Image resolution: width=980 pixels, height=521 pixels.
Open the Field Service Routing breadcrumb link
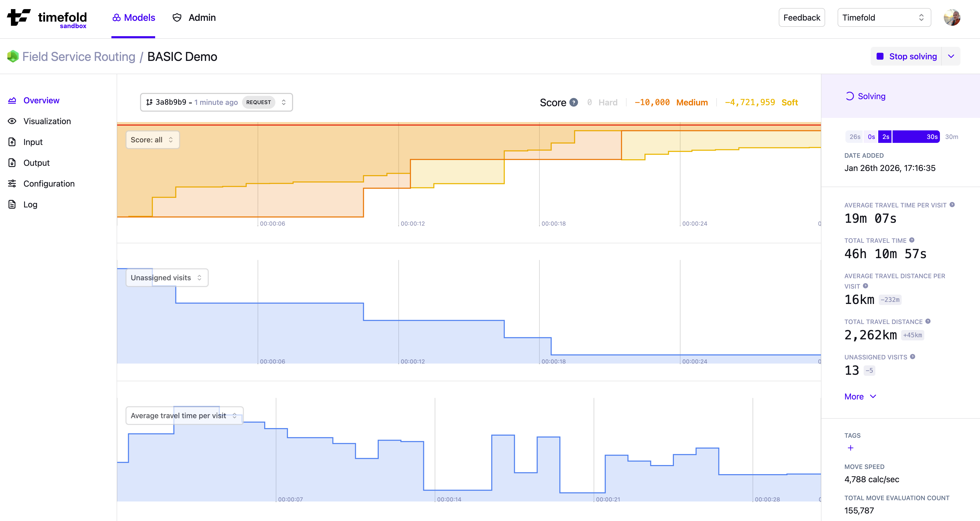[79, 56]
